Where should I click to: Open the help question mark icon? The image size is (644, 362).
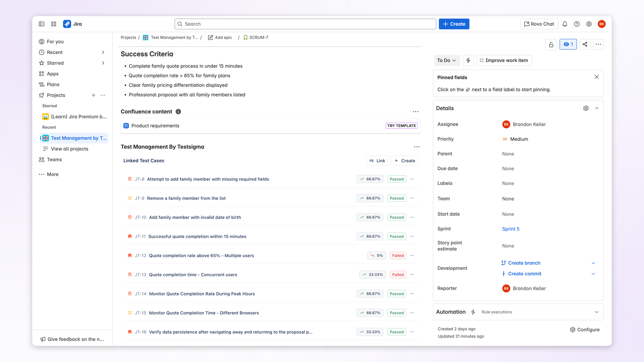click(x=577, y=24)
